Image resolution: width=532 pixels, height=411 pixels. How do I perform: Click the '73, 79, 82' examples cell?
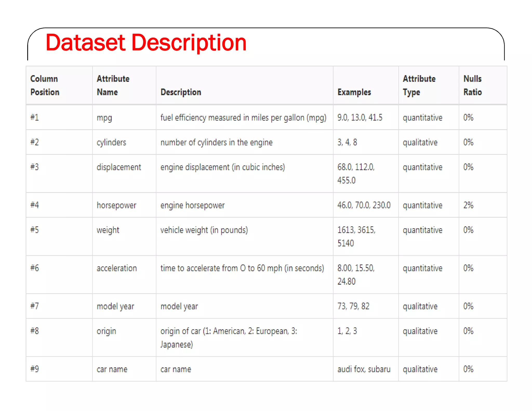point(366,306)
